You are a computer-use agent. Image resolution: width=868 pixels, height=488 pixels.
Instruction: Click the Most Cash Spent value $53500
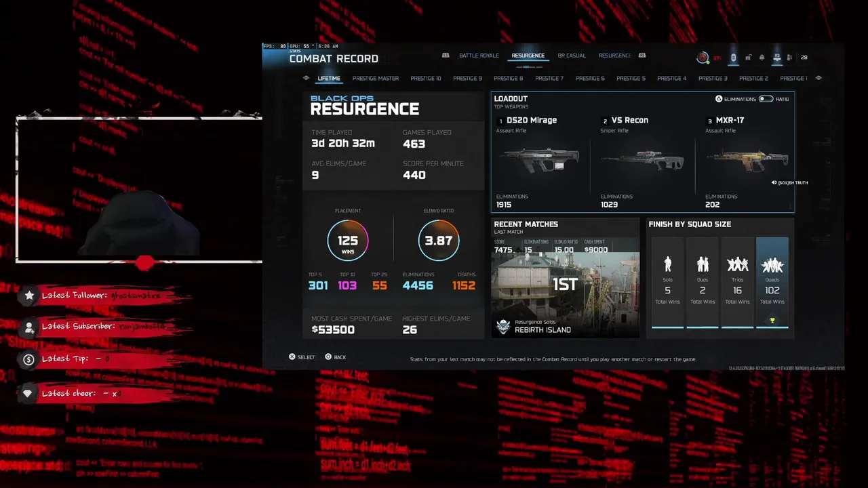[333, 329]
